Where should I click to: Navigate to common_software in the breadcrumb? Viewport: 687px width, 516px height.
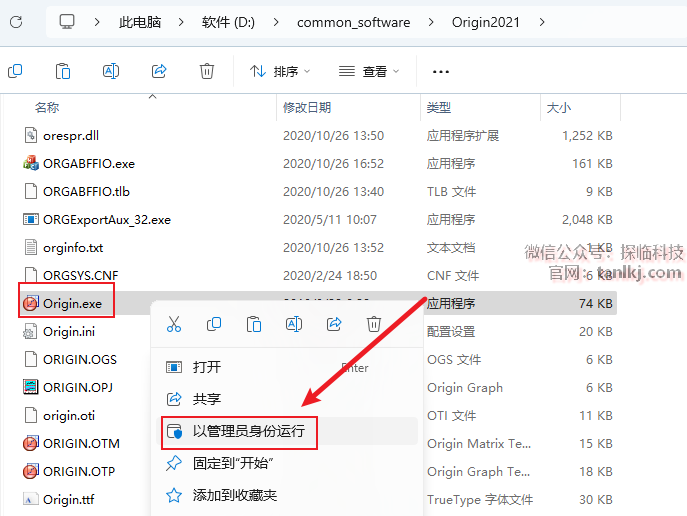[353, 22]
